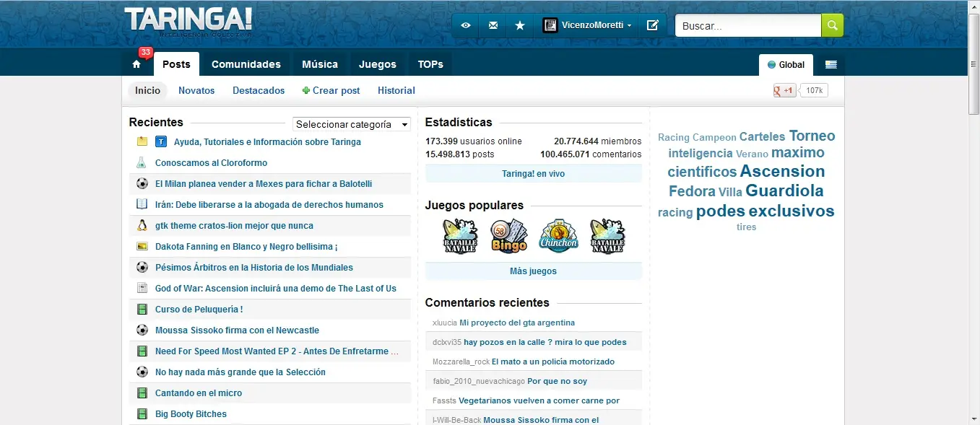Click the Google +1 button
This screenshot has height=425, width=980.
785,91
